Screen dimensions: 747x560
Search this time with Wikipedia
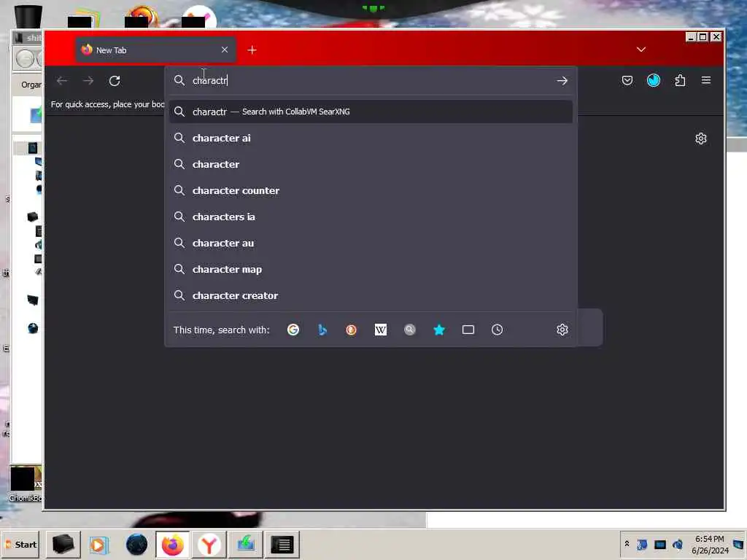[x=381, y=330]
